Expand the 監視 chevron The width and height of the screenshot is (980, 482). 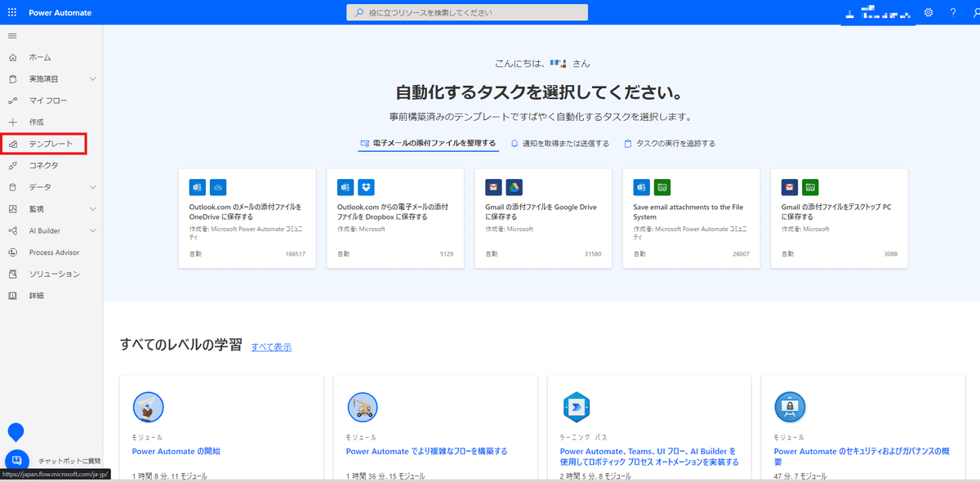click(x=92, y=209)
